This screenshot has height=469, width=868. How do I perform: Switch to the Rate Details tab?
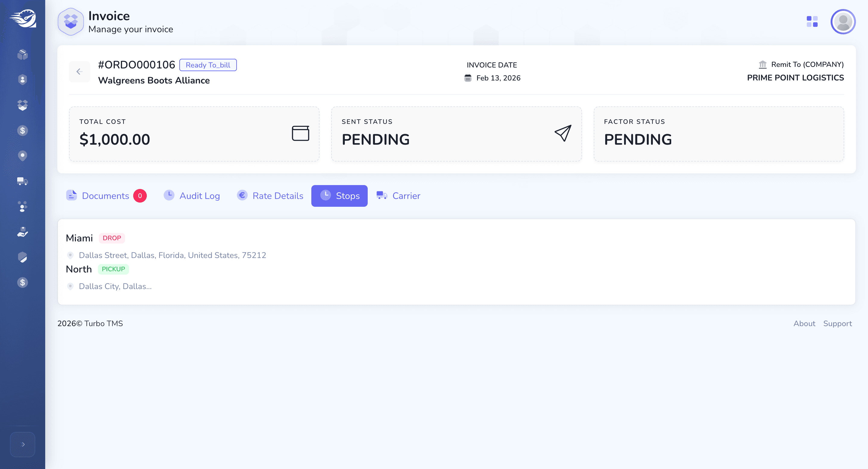click(270, 196)
